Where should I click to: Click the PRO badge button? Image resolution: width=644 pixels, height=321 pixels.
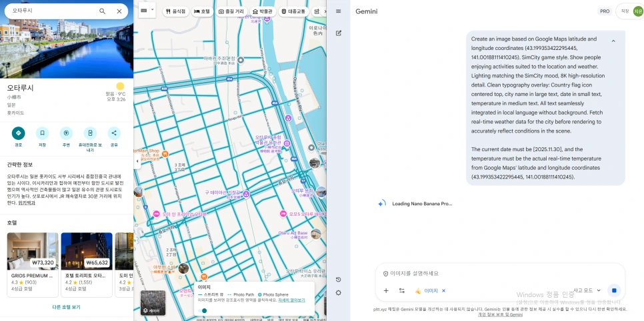[605, 11]
